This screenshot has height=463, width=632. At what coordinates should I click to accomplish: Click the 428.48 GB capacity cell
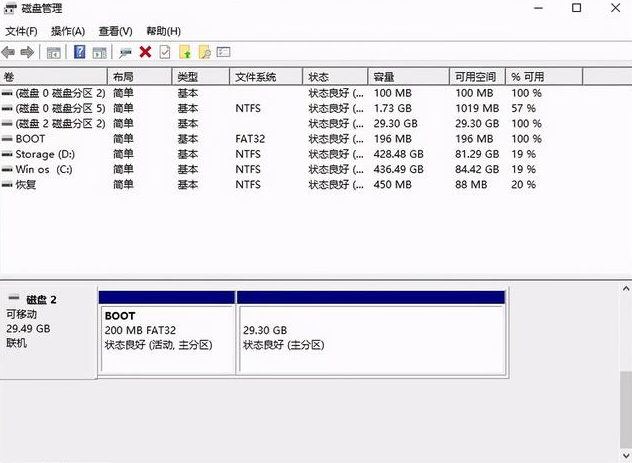(398, 154)
